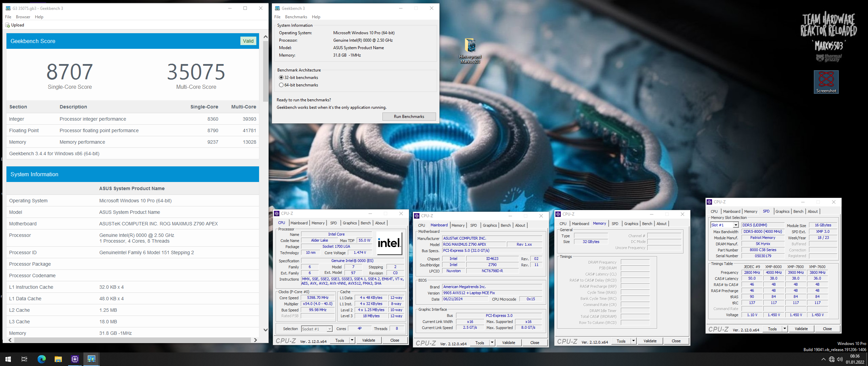Click CPU-Z Mainboard window title icon
This screenshot has width=868, height=366.
point(417,216)
